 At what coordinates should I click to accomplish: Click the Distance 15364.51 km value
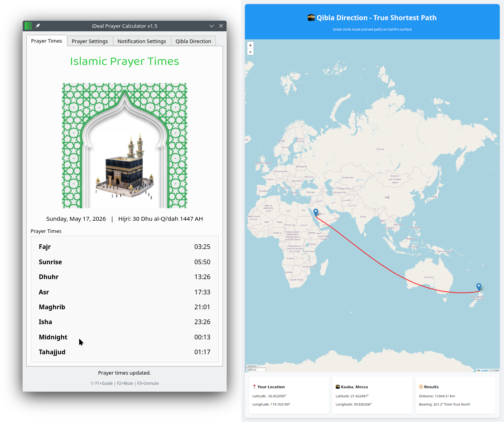(x=437, y=396)
